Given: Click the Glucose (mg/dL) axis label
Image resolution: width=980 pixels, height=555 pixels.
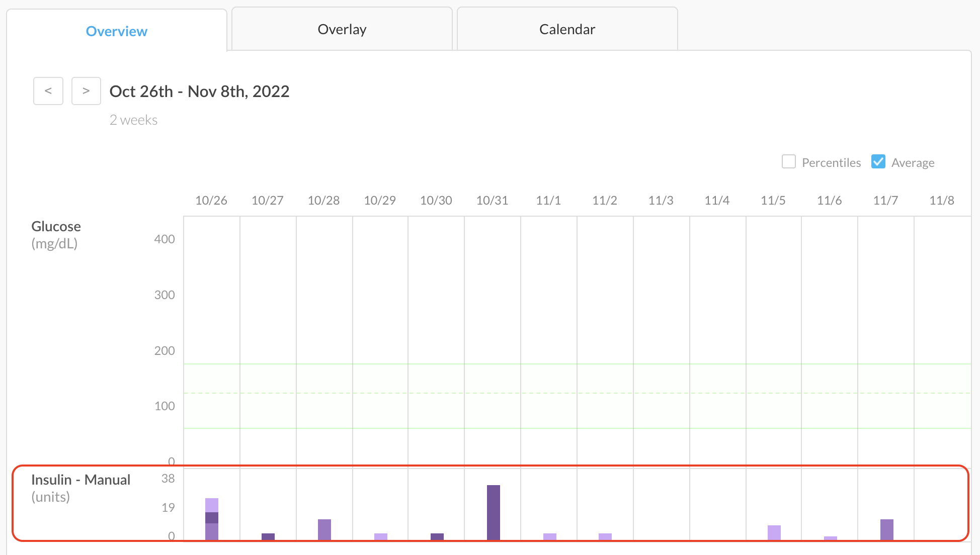Looking at the screenshot, I should [55, 234].
